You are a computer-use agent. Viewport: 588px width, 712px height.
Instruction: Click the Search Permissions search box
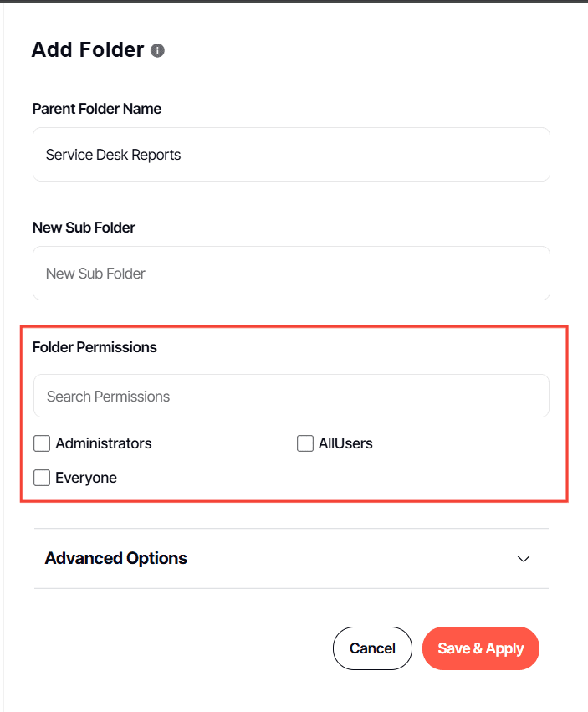coord(291,396)
